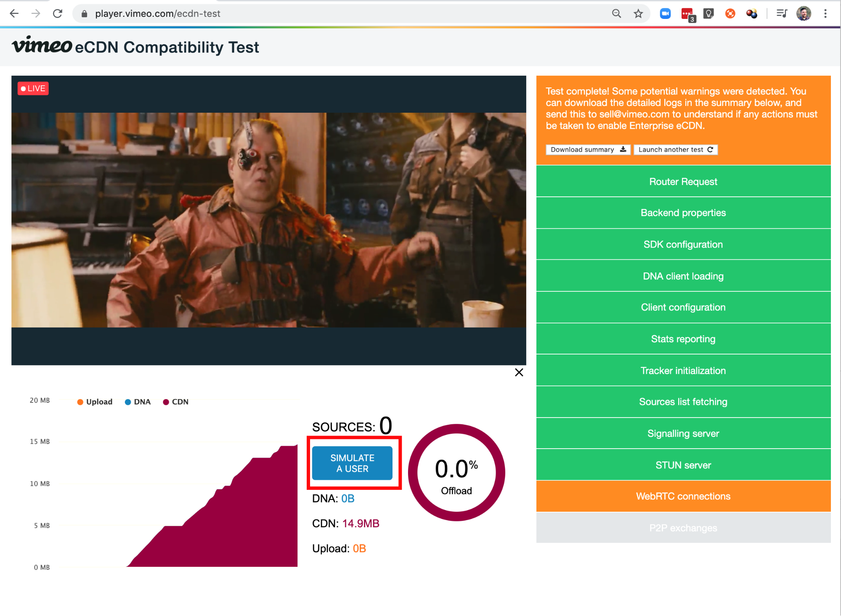Click the greyed P2P exchanges row
The height and width of the screenshot is (616, 841).
coord(683,528)
